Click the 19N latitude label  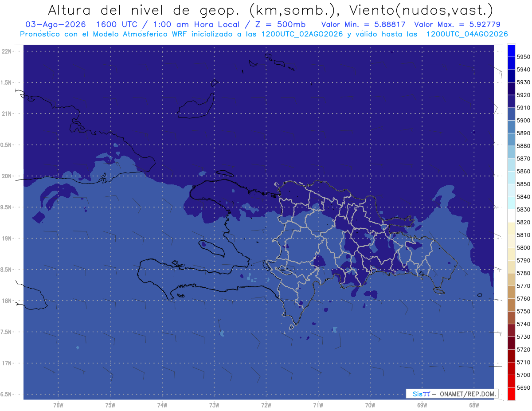(x=8, y=239)
